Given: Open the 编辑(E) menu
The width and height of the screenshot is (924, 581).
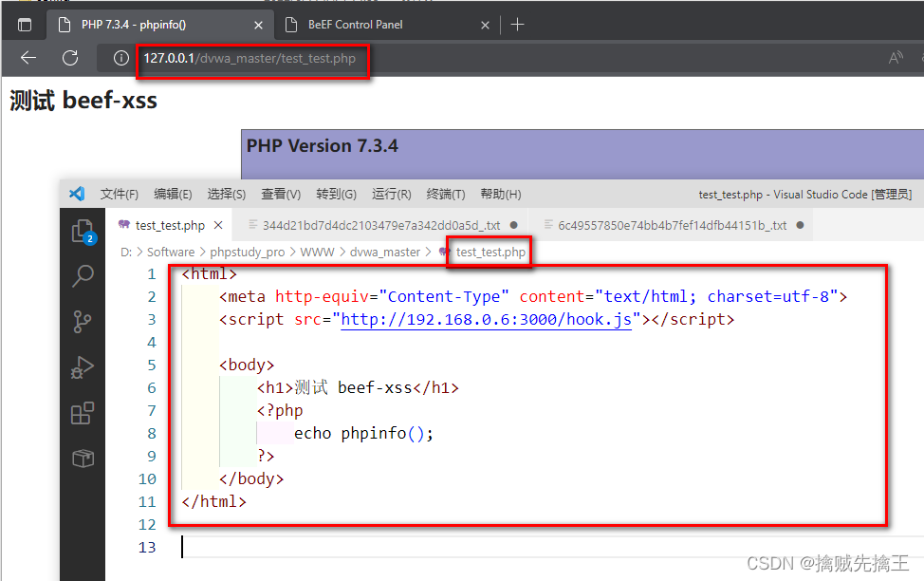Looking at the screenshot, I should (173, 194).
